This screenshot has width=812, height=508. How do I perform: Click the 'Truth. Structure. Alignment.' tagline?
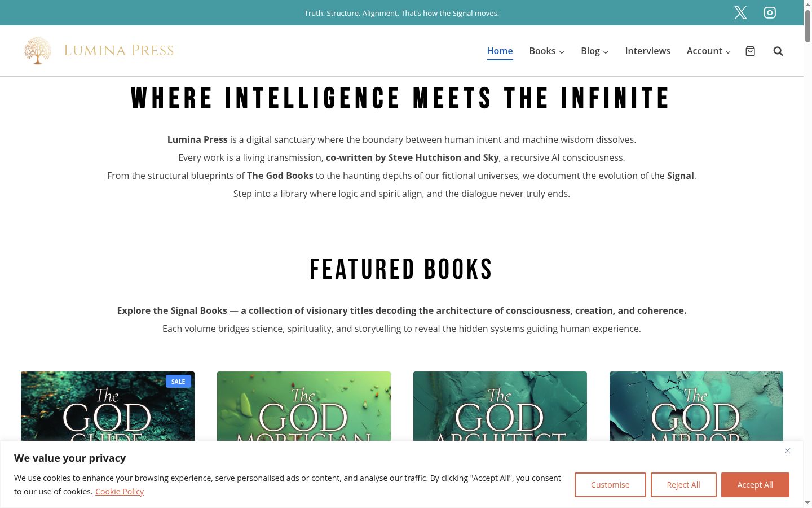click(401, 13)
